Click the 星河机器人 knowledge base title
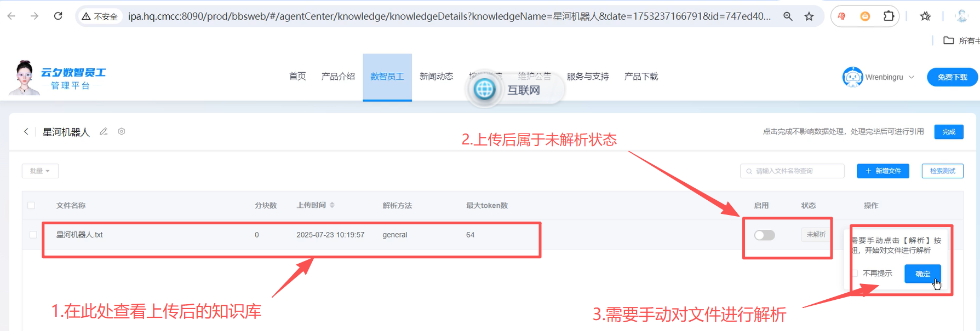Image resolution: width=980 pixels, height=331 pixels. pos(66,132)
